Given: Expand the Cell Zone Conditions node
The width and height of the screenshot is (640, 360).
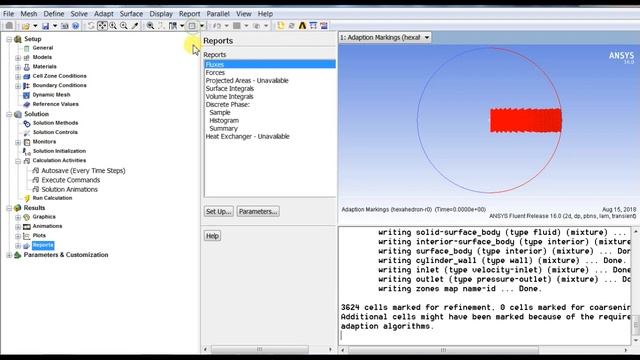Looking at the screenshot, I should 18,76.
